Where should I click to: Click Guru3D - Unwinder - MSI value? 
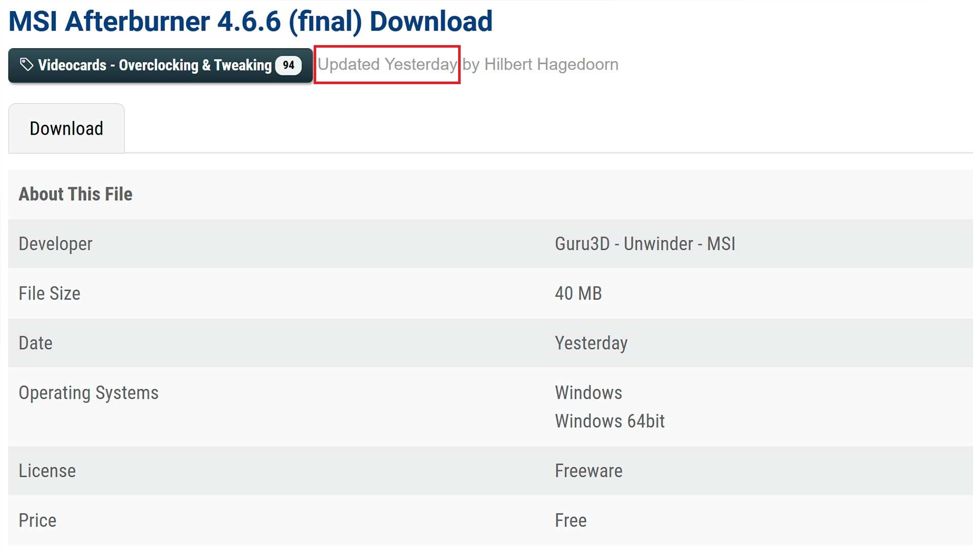point(645,244)
